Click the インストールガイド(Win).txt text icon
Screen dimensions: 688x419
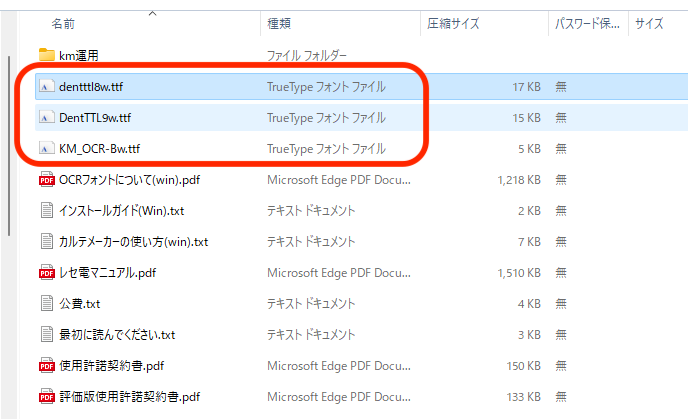coord(46,211)
